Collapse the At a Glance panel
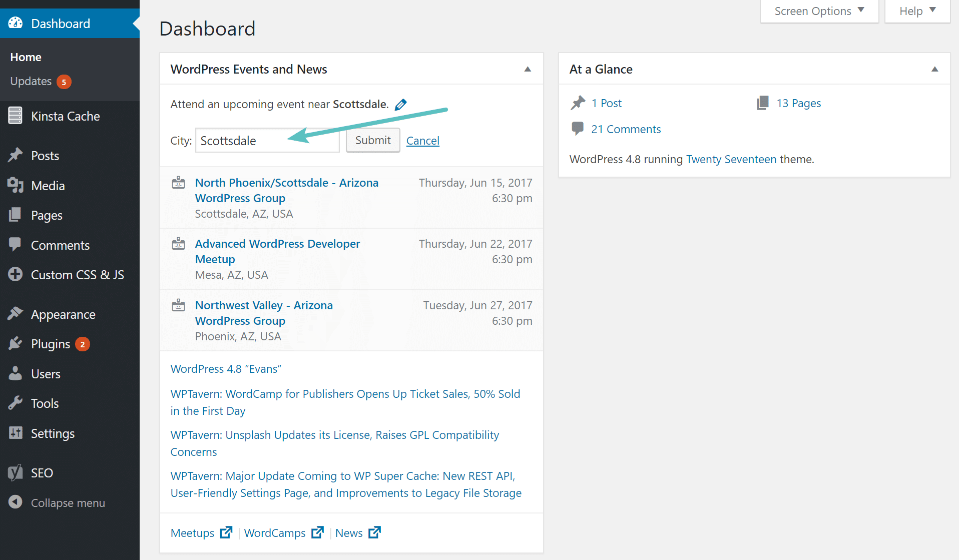 tap(934, 69)
